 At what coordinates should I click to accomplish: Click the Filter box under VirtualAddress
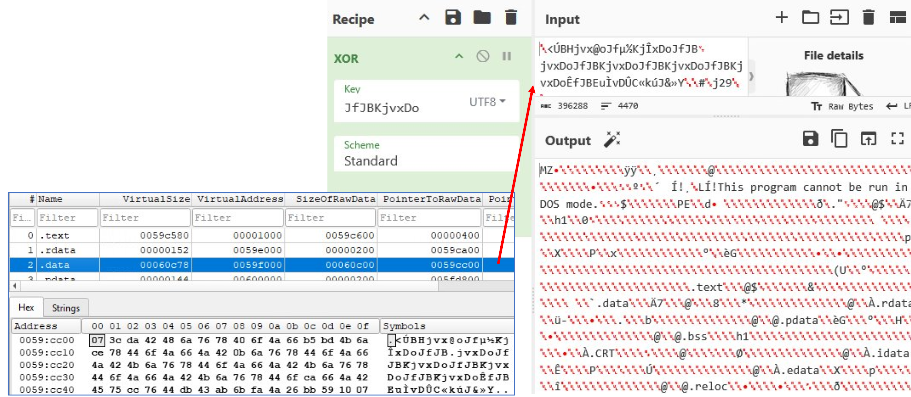[238, 217]
